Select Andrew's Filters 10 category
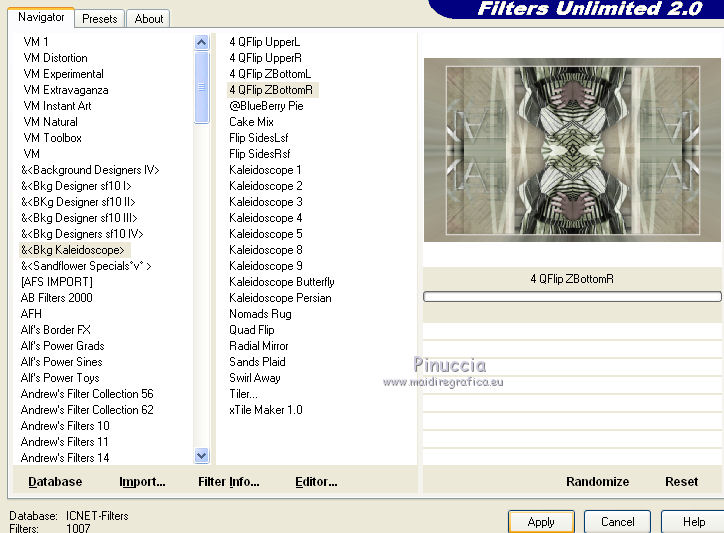Image resolution: width=724 pixels, height=533 pixels. (x=65, y=426)
